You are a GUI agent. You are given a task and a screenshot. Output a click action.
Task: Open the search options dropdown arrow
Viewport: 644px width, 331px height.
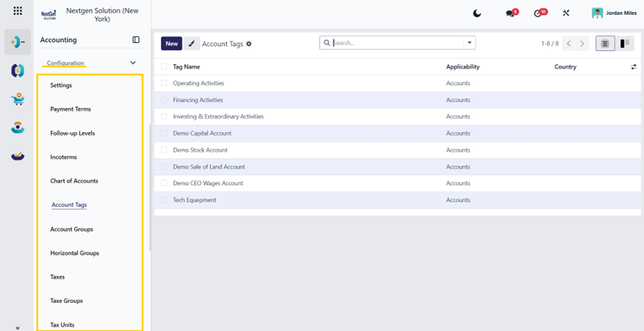point(470,43)
